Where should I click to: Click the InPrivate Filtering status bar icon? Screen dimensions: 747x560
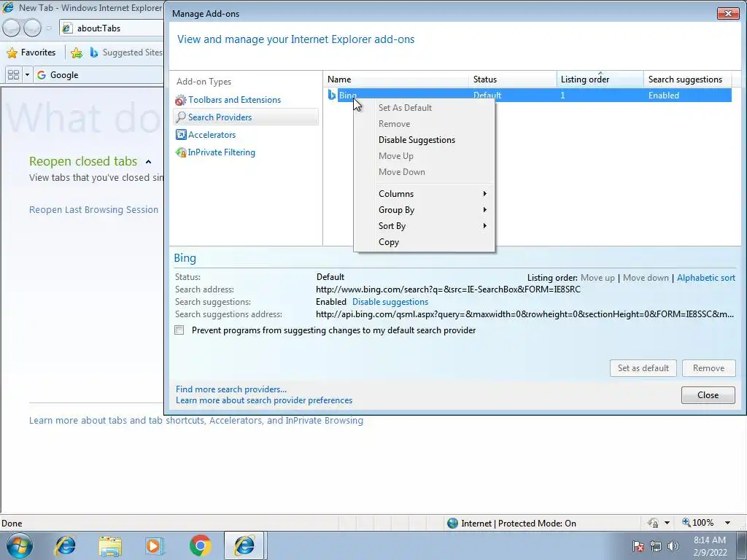[653, 523]
